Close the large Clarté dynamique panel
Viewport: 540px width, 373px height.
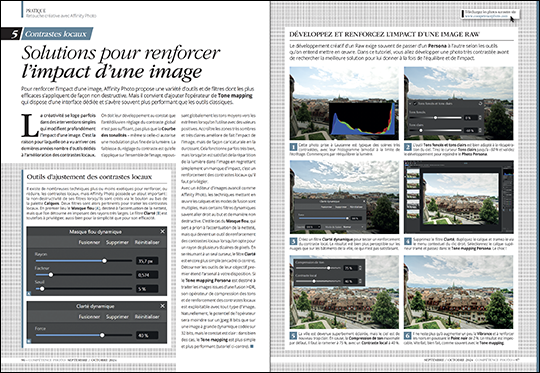(163, 306)
